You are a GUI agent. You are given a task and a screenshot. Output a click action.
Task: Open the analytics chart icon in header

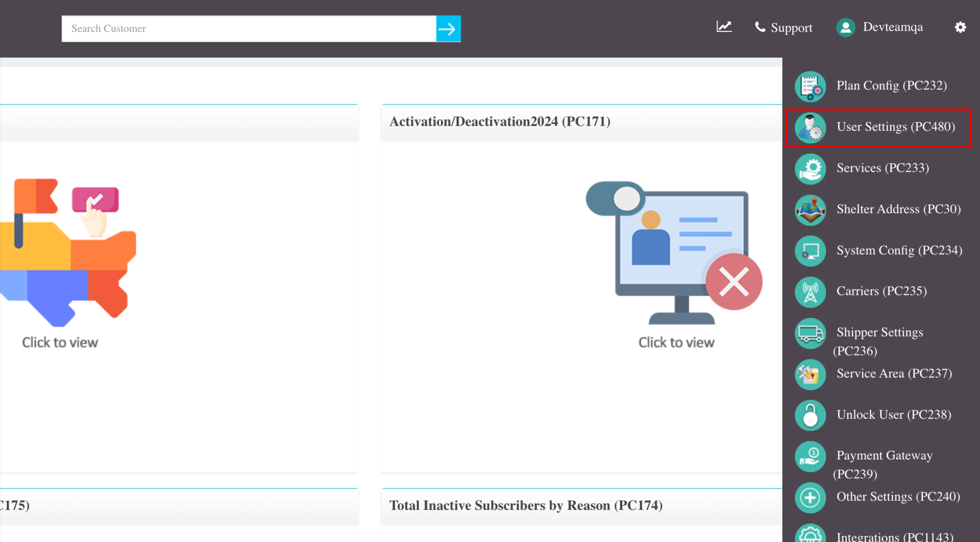724,27
